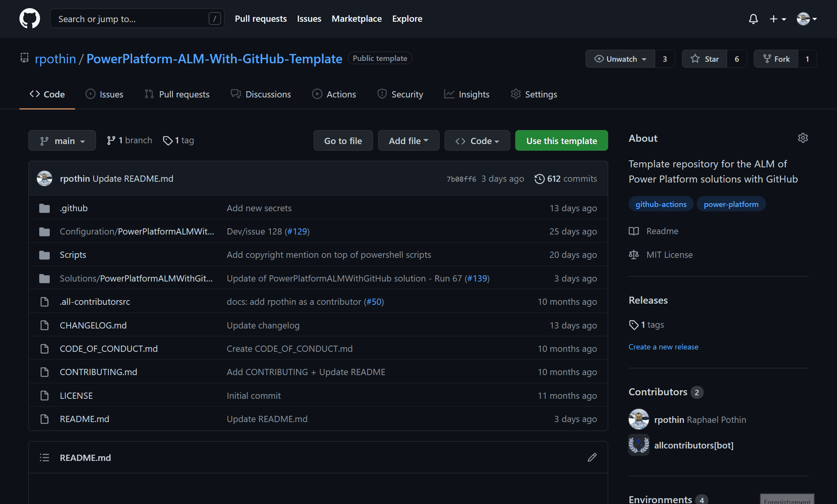Click the rpothin contributor avatar
Screen dimensions: 837x504
(x=638, y=419)
